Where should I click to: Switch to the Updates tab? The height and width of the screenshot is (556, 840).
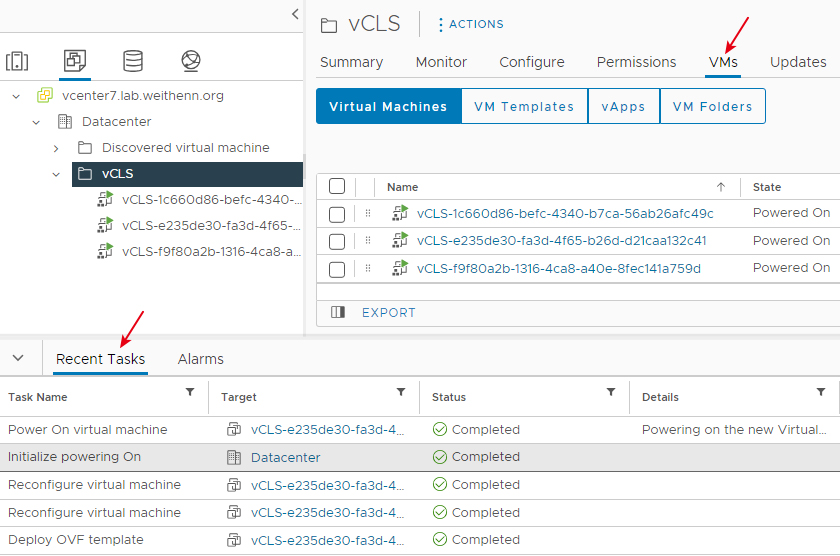pos(798,62)
